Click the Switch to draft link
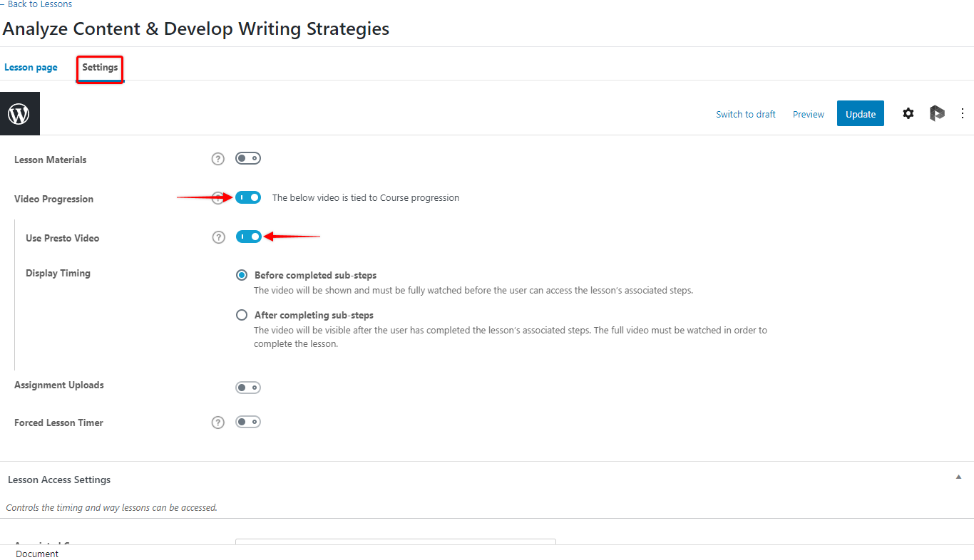 click(x=746, y=114)
